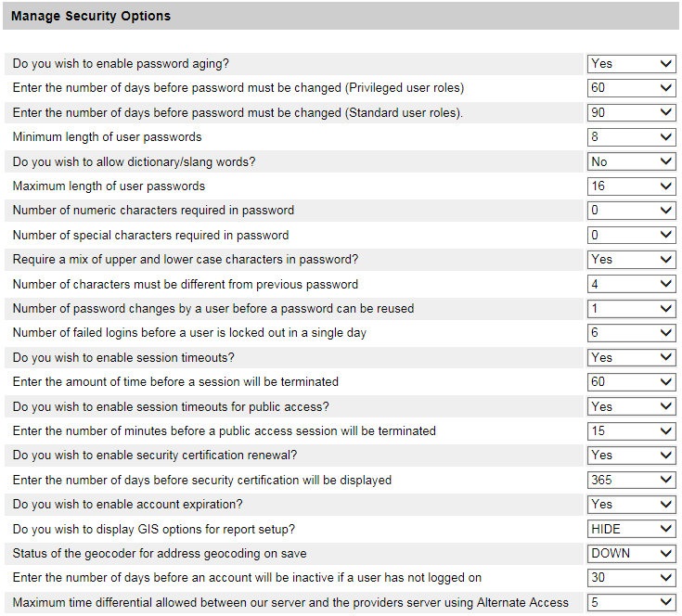Screen dimensions: 682x616
Task: Change session termination time dropdown
Action: (632, 381)
